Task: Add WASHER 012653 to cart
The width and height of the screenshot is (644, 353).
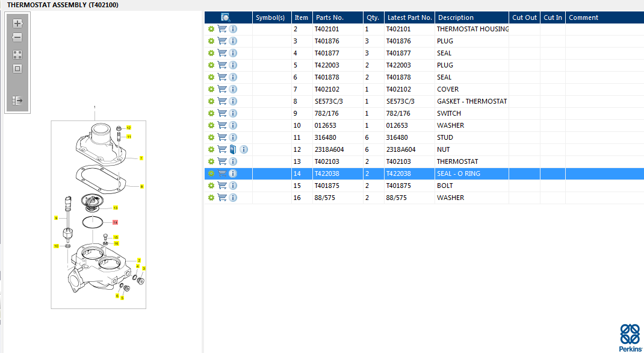Action: click(222, 125)
